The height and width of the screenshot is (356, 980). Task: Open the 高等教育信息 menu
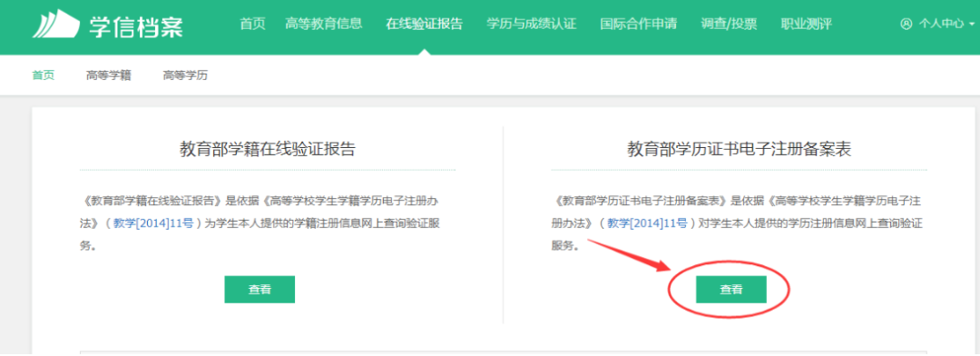coord(323,25)
